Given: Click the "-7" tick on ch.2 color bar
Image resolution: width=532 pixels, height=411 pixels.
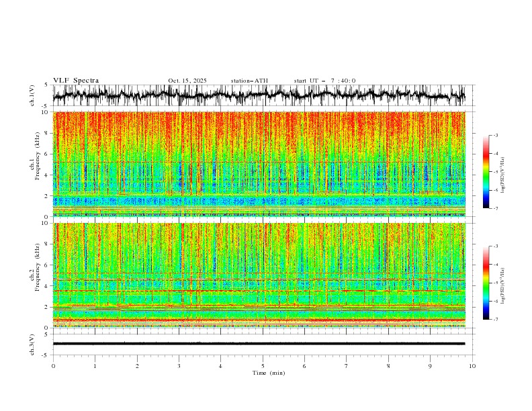Looking at the screenshot, I should coord(496,320).
